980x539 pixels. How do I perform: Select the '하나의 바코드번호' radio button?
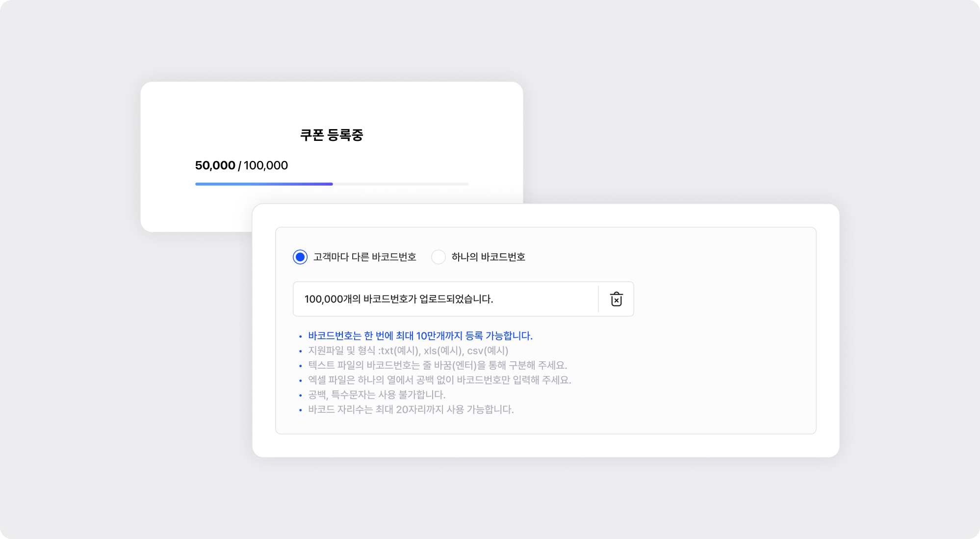(438, 257)
